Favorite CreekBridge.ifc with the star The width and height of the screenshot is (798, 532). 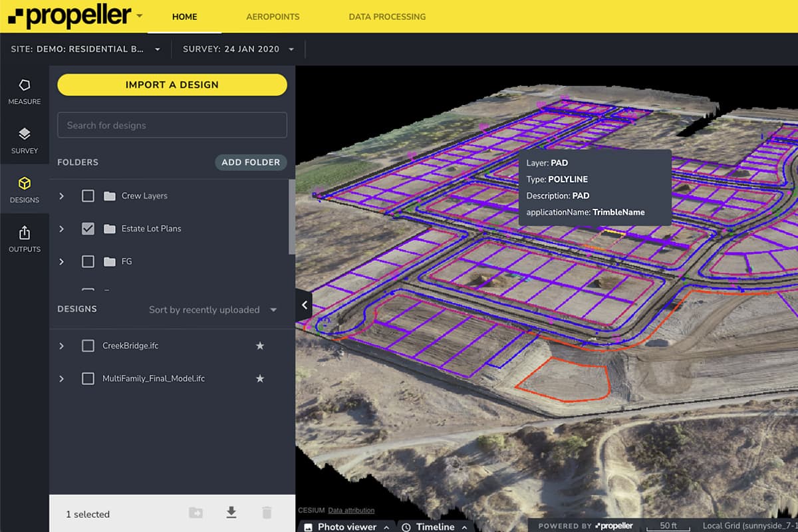pos(260,346)
